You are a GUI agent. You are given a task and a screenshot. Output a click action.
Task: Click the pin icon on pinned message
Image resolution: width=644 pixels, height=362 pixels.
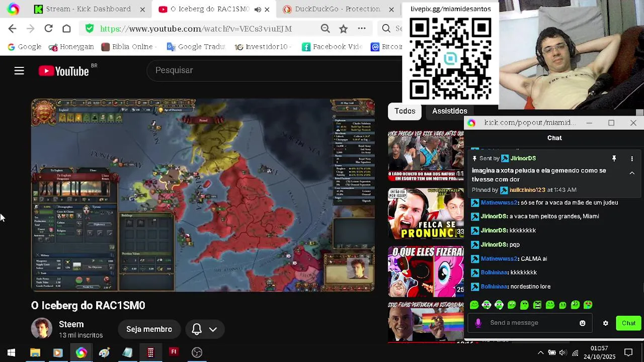[614, 158]
